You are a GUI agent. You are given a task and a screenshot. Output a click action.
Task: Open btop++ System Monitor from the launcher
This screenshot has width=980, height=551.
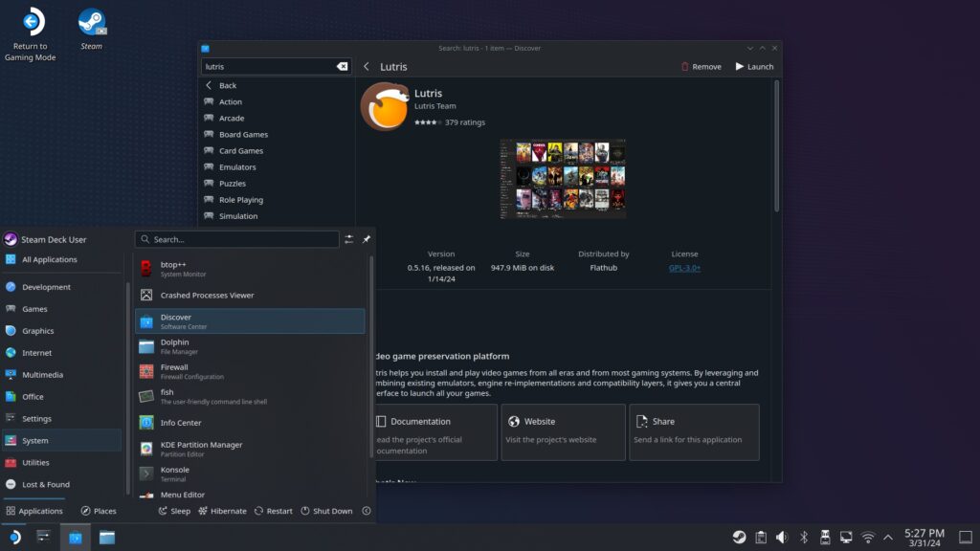click(x=250, y=269)
